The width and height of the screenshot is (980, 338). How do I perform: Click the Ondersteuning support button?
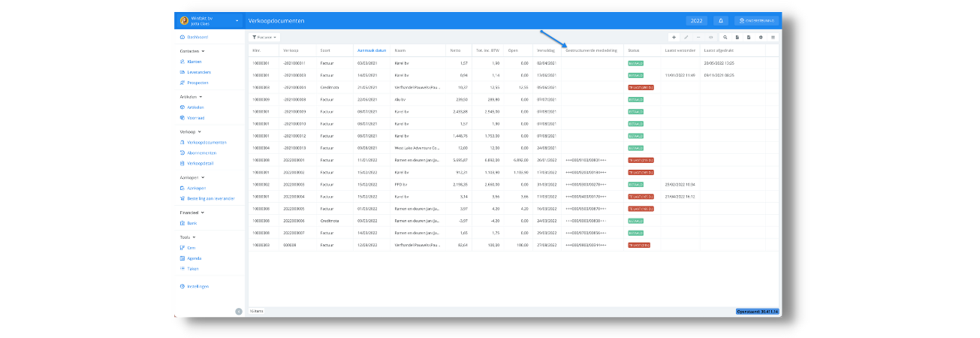(755, 21)
